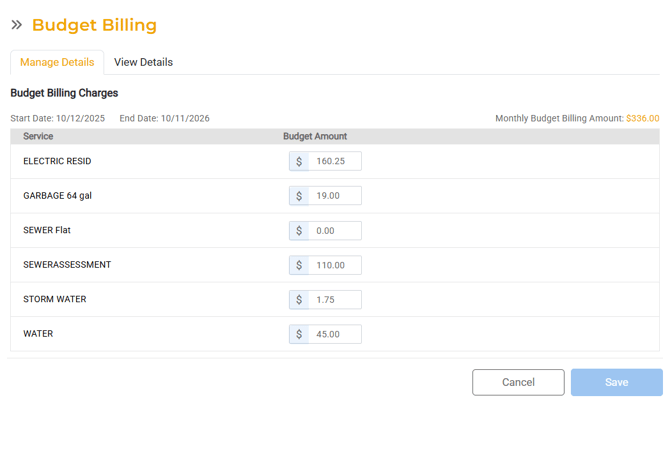
Task: Save the budget billing changes
Action: coord(616,382)
